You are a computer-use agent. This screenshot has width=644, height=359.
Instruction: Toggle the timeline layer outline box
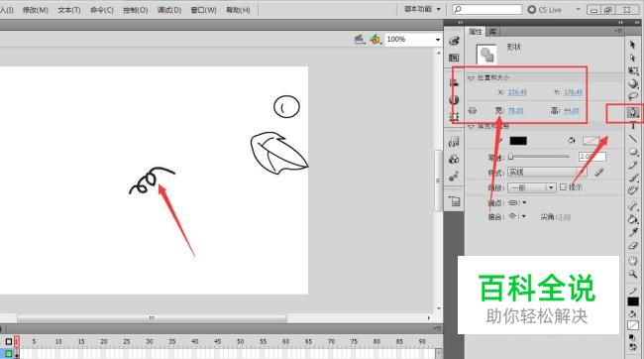tap(9, 341)
